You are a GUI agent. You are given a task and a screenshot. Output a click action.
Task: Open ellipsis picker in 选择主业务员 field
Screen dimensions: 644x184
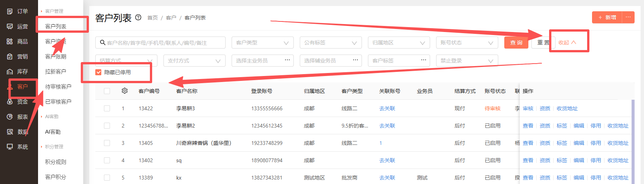click(x=287, y=60)
